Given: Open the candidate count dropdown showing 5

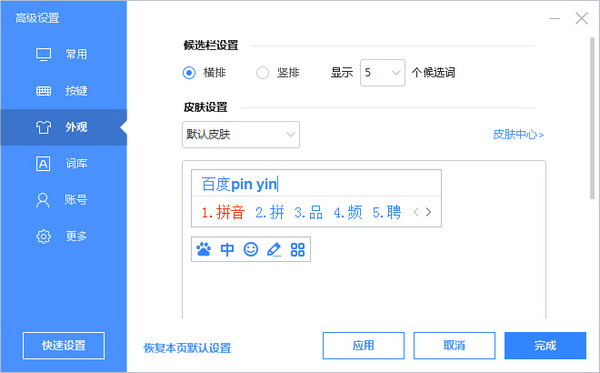Looking at the screenshot, I should point(382,73).
